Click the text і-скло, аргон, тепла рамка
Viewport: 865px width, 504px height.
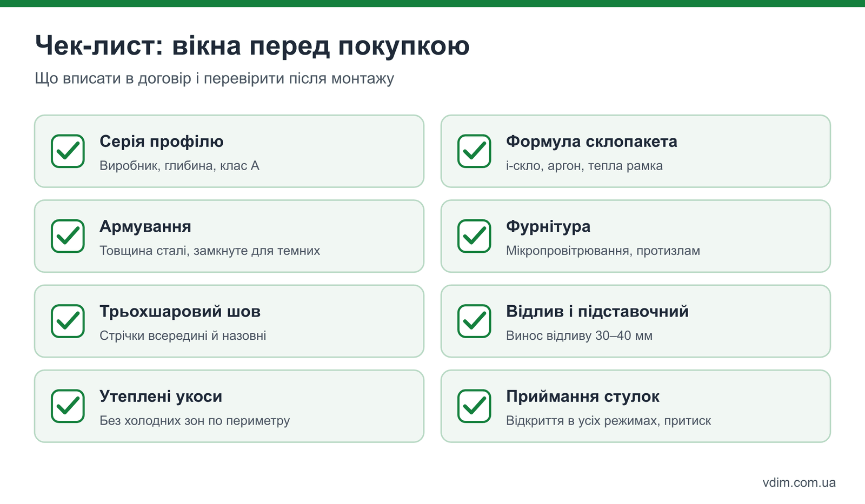coord(584,166)
